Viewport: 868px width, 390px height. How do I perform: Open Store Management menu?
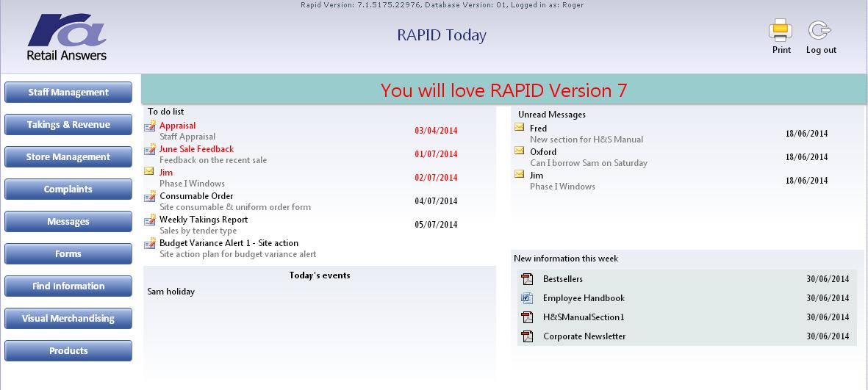68,157
